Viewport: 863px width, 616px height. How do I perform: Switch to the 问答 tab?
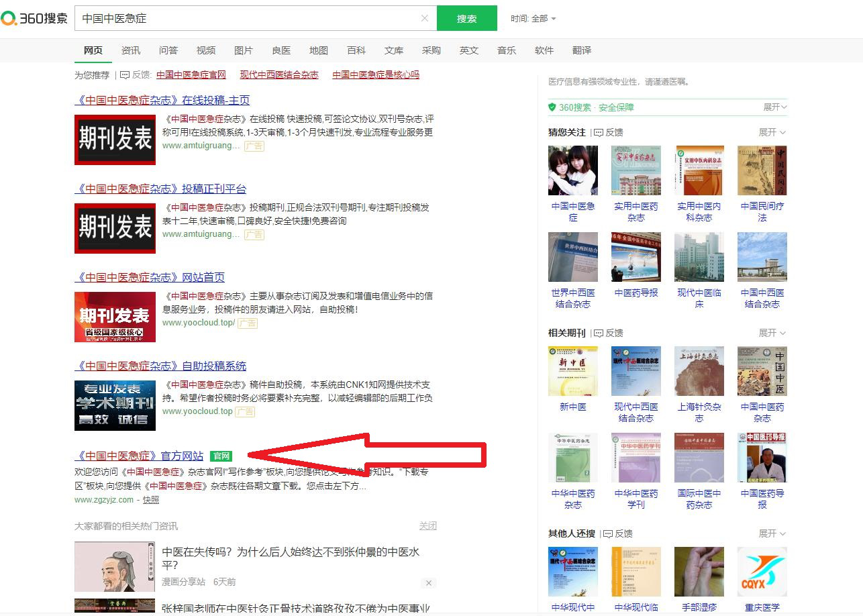click(x=168, y=50)
